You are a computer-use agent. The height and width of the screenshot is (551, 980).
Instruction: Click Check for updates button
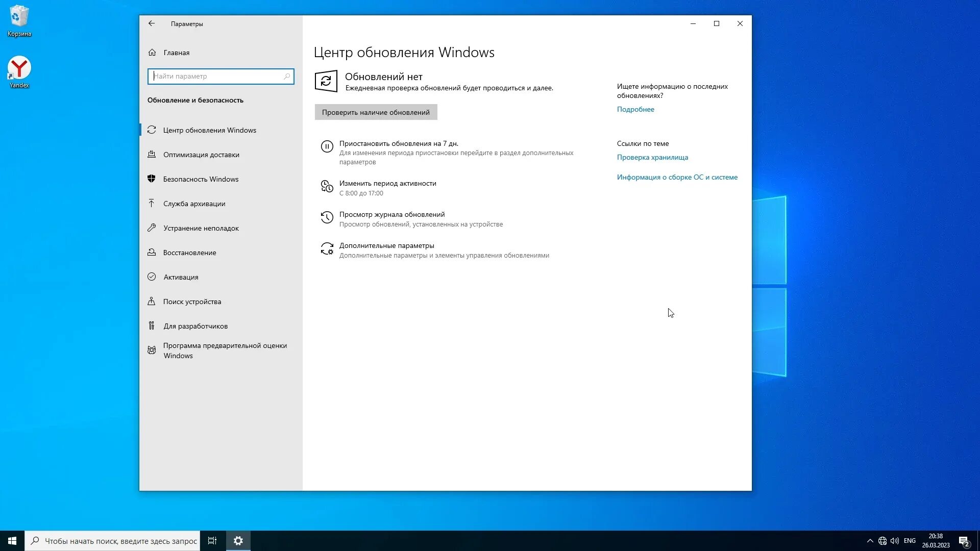(376, 112)
